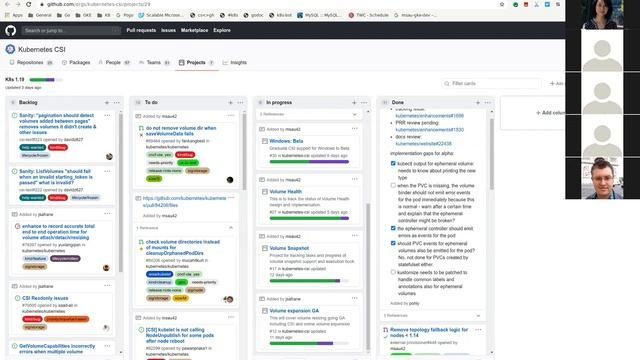The height and width of the screenshot is (360, 640).
Task: Click assignee avatar on pagination sanity card
Action: point(109,156)
